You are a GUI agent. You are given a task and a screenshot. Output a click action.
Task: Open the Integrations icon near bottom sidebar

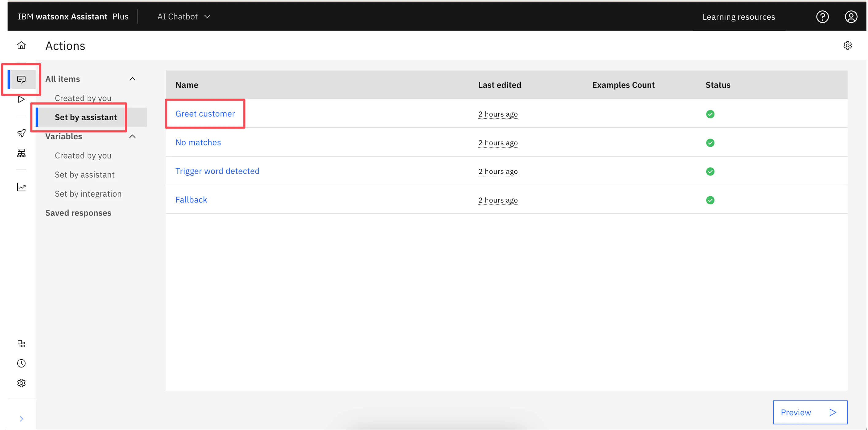point(21,344)
